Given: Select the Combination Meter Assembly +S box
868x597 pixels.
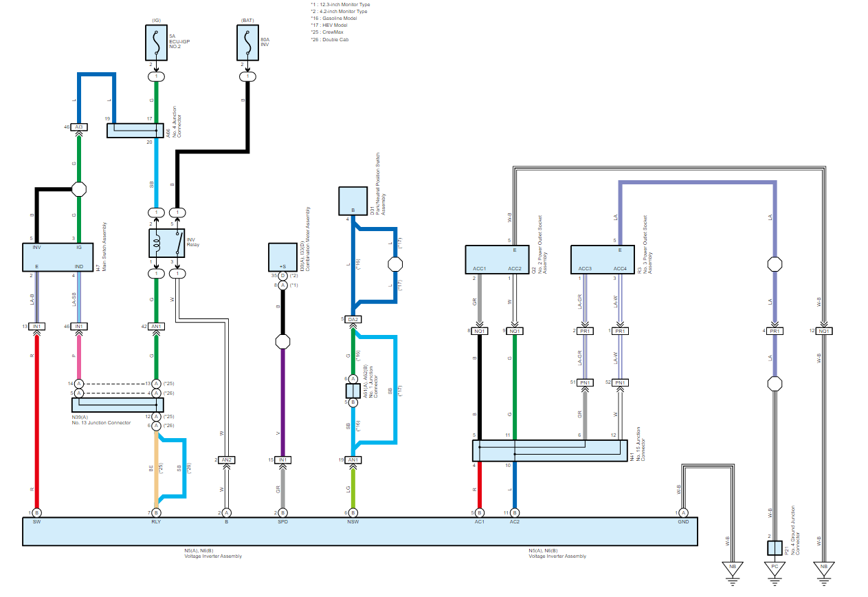Looking at the screenshot, I should click(x=282, y=257).
